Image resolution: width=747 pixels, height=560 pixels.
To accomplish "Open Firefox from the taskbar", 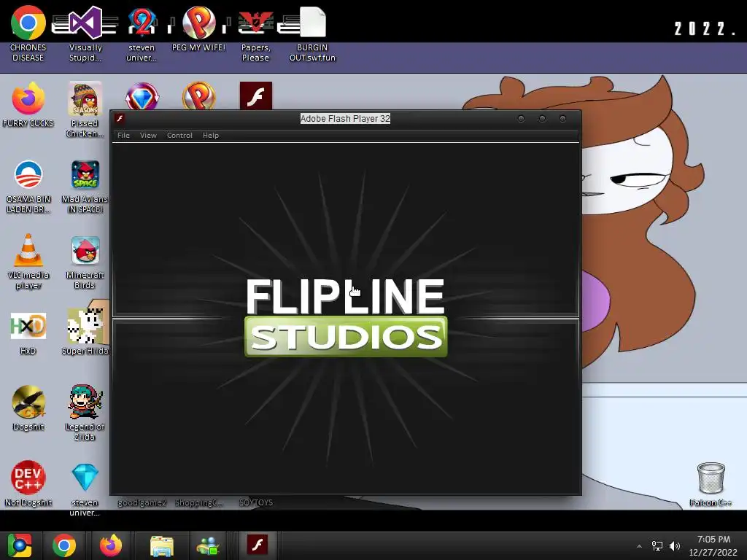I will tap(111, 545).
